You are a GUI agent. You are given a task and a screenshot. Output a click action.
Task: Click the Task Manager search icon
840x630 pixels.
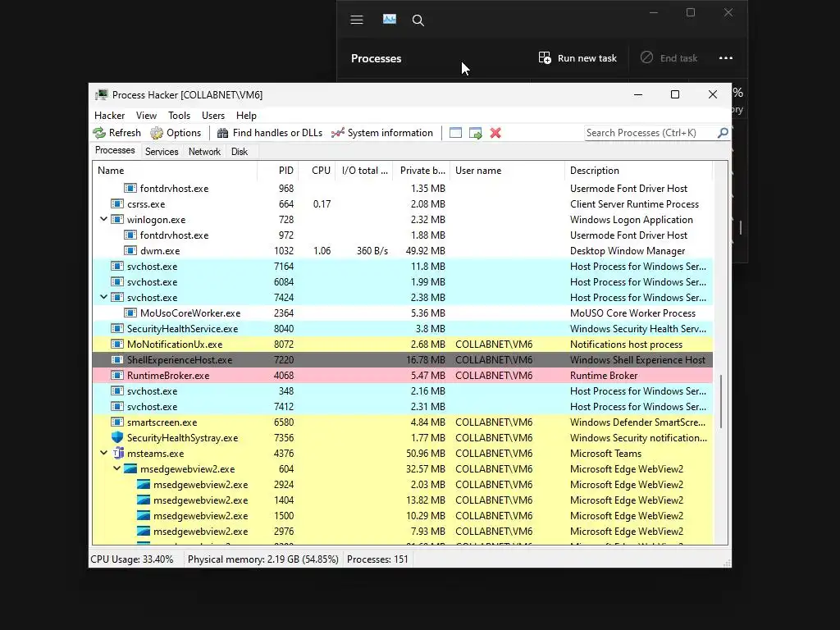coord(418,21)
